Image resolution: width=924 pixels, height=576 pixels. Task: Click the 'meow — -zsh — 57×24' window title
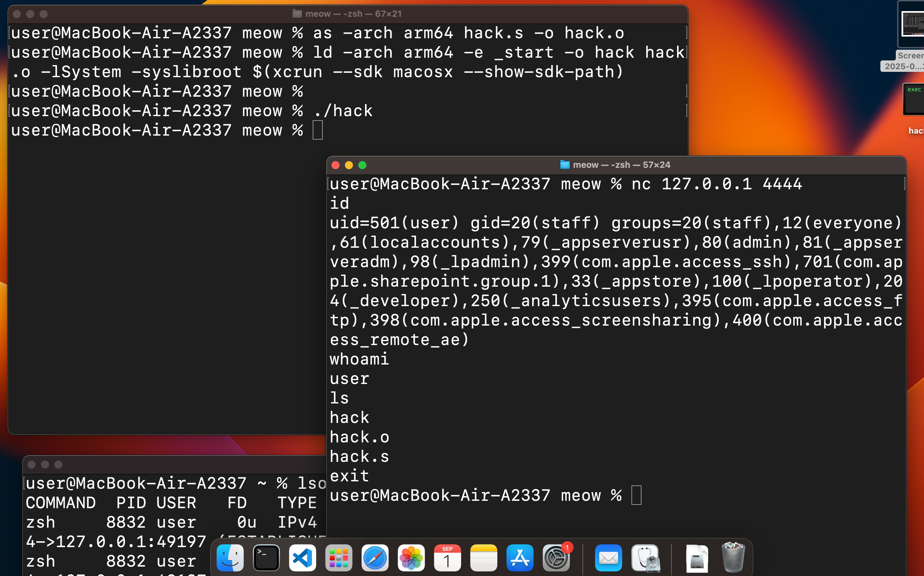[x=621, y=164]
